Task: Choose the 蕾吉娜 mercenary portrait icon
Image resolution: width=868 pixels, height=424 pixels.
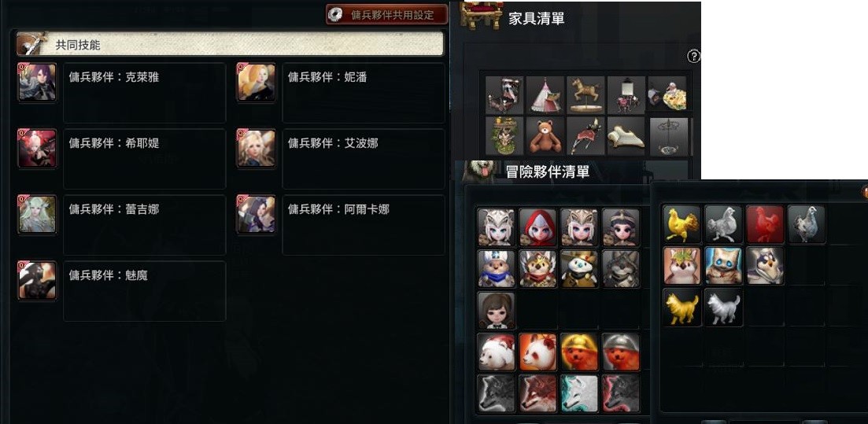Action: [x=37, y=214]
